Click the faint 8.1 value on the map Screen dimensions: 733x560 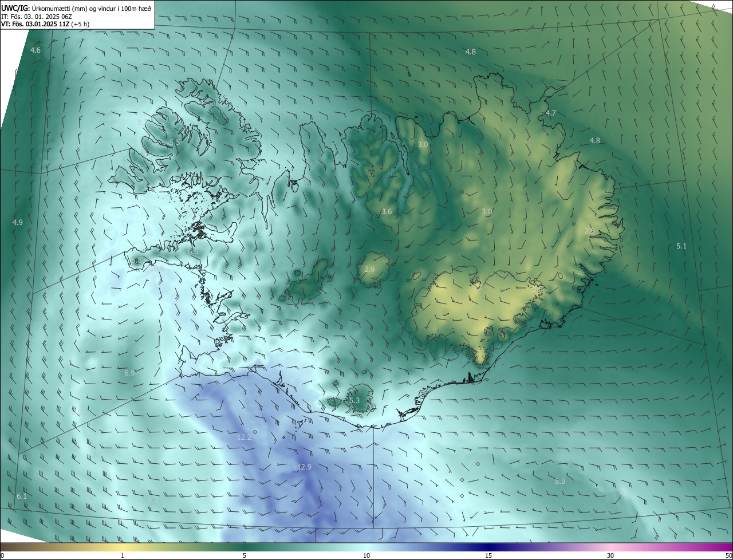(153, 500)
